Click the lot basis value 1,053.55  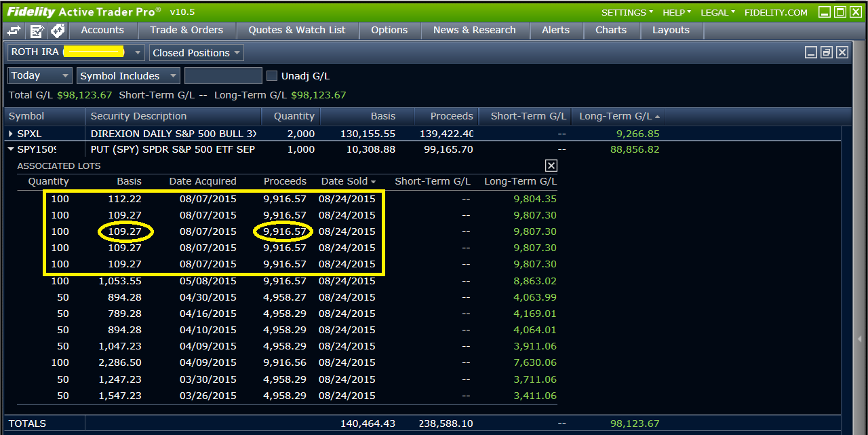(x=120, y=281)
